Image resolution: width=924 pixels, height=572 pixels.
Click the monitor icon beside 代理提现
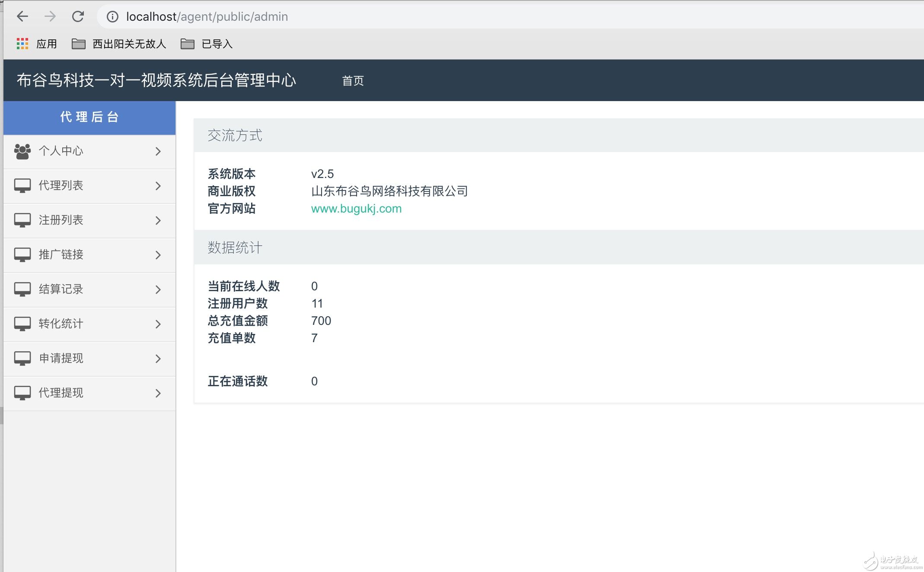[x=22, y=393]
